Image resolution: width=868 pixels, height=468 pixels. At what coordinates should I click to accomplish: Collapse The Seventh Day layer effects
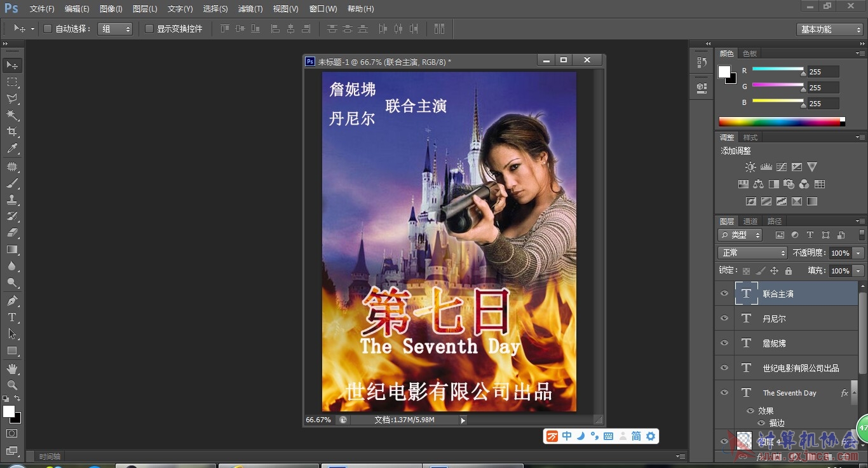click(x=854, y=393)
